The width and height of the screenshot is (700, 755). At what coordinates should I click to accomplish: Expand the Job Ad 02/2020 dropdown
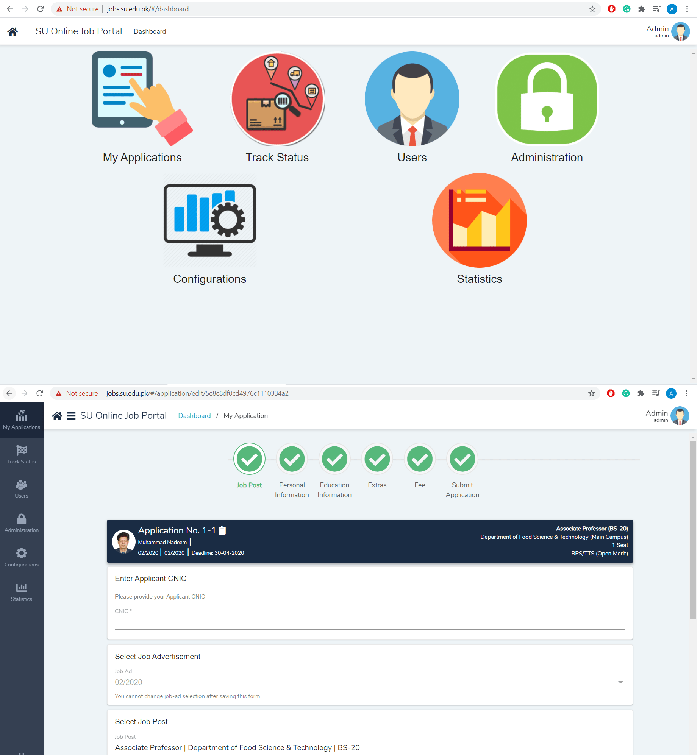coord(370,682)
